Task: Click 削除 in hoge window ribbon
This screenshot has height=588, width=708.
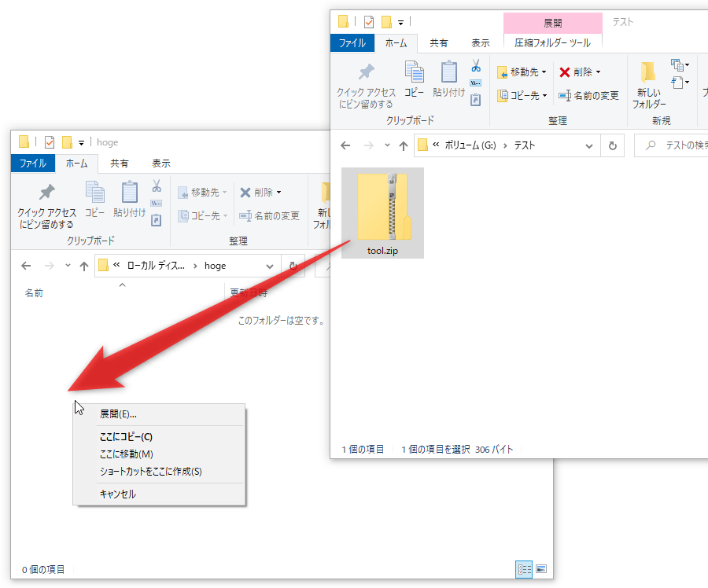Action: click(x=260, y=193)
